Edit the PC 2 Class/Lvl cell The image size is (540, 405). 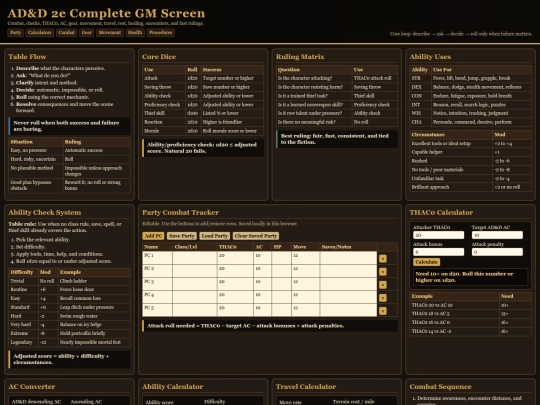[x=195, y=271]
